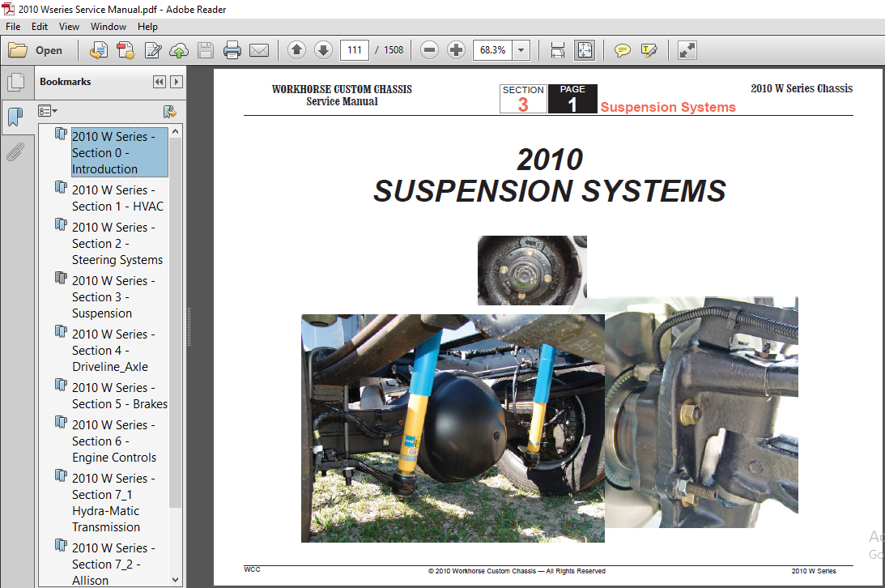
Task: Click the Adobe Reader PDF title icon
Action: (8, 9)
